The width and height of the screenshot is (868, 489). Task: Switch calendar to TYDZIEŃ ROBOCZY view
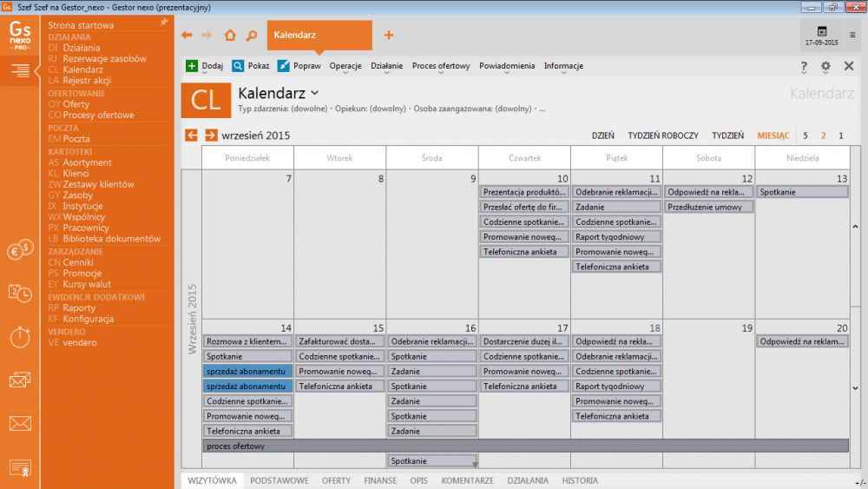663,135
